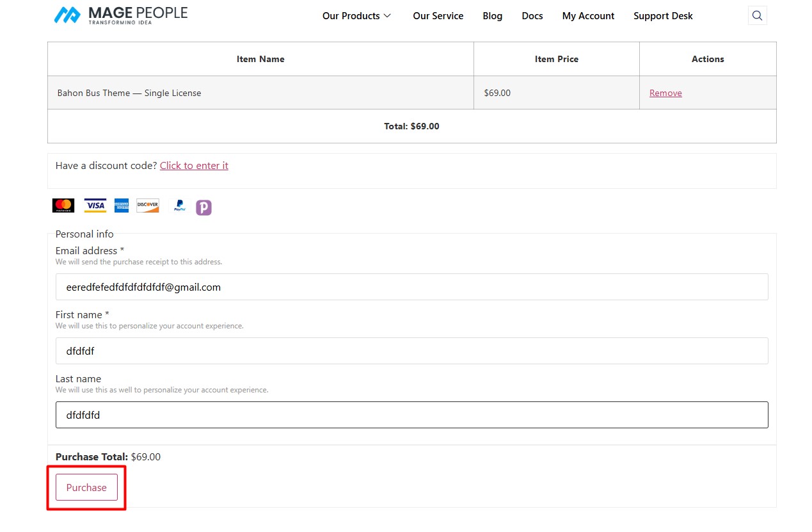Click the Visa payment icon

[x=95, y=206]
